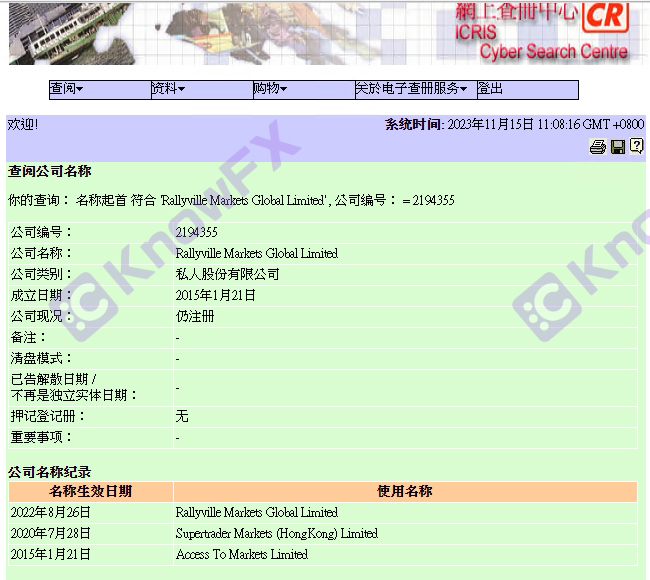The width and height of the screenshot is (650, 580).
Task: Click the 成立日期 row label
Action: [41, 295]
